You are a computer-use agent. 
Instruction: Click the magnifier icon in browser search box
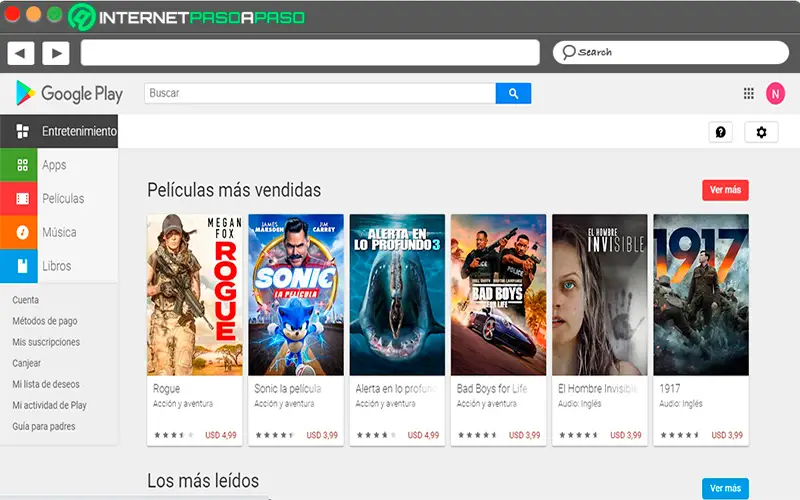(x=569, y=52)
